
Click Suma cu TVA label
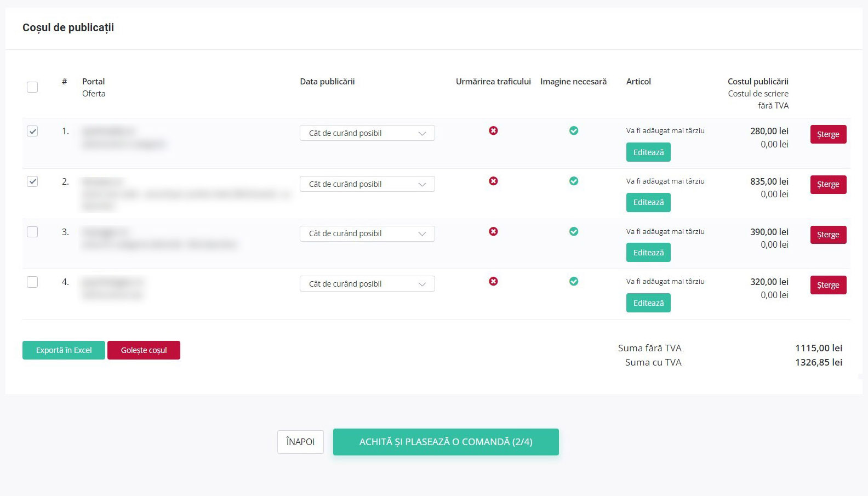pyautogui.click(x=653, y=362)
